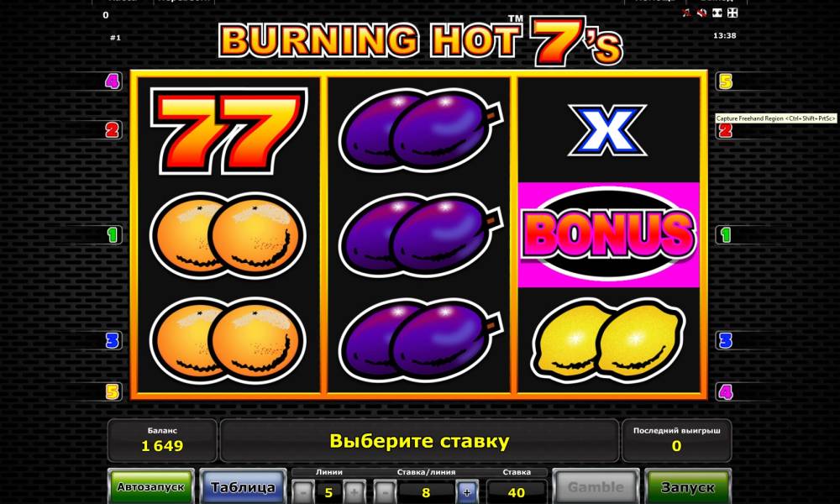Click the 77 symbol on first reel
This screenshot has height=504, width=840.
point(228,131)
